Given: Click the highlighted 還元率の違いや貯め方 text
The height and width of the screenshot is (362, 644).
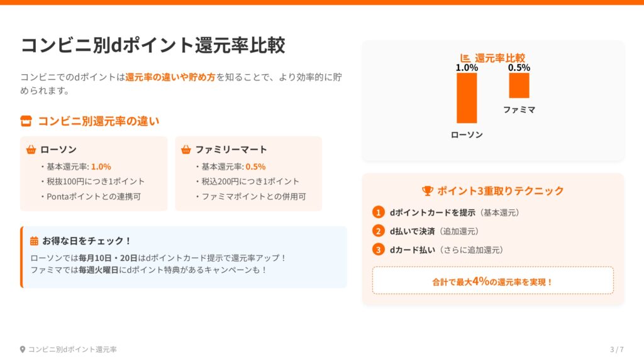Looking at the screenshot, I should (x=170, y=77).
